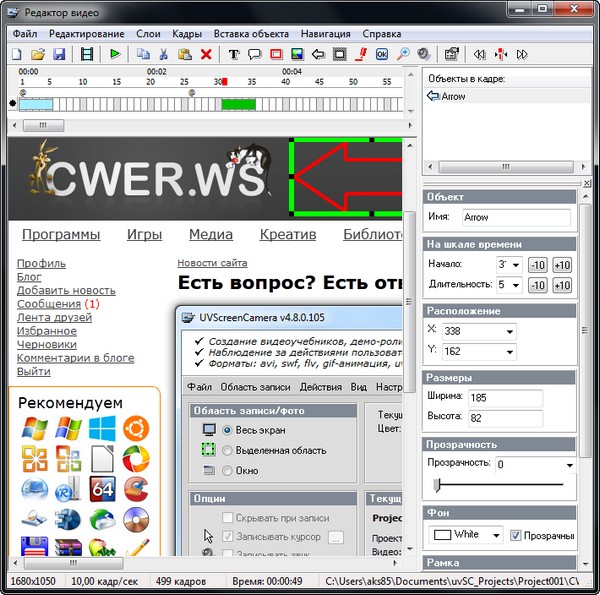Click the magnifier zoom toolbar icon

tap(404, 54)
